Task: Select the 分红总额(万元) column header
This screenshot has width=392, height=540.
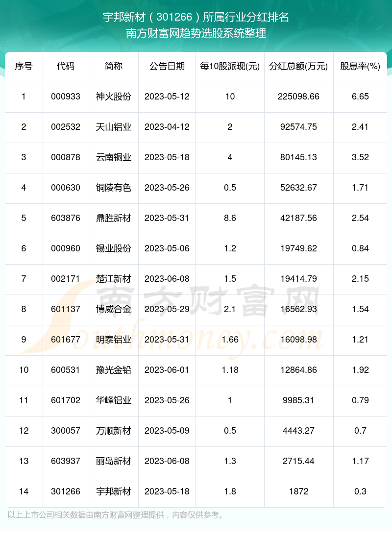Action: click(298, 66)
